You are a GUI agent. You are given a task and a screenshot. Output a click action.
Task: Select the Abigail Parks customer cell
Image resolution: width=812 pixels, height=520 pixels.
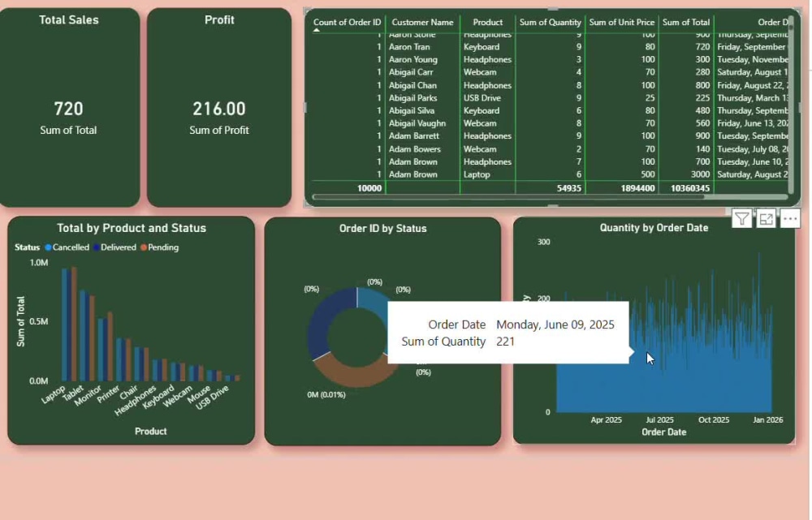point(412,98)
